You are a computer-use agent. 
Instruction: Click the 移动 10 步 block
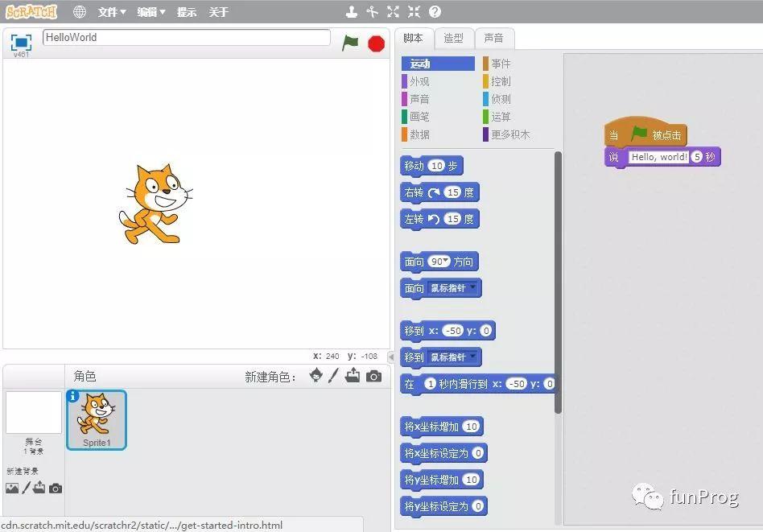coord(431,166)
